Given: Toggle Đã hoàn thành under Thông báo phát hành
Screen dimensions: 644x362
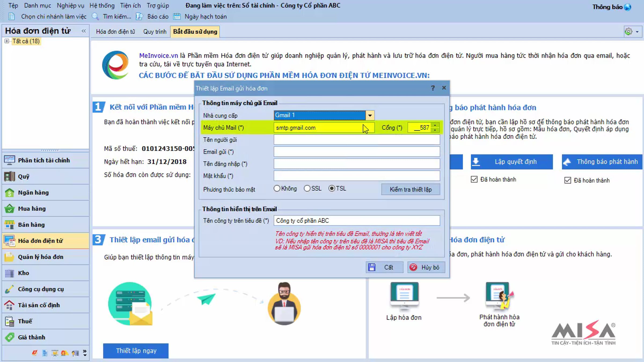Looking at the screenshot, I should point(568,180).
